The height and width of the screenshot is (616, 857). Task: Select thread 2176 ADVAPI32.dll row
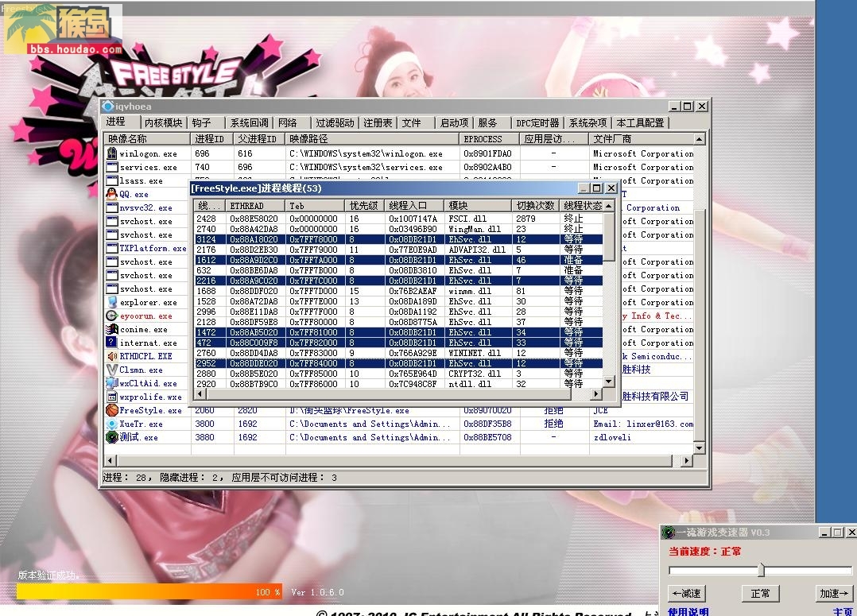(x=399, y=250)
